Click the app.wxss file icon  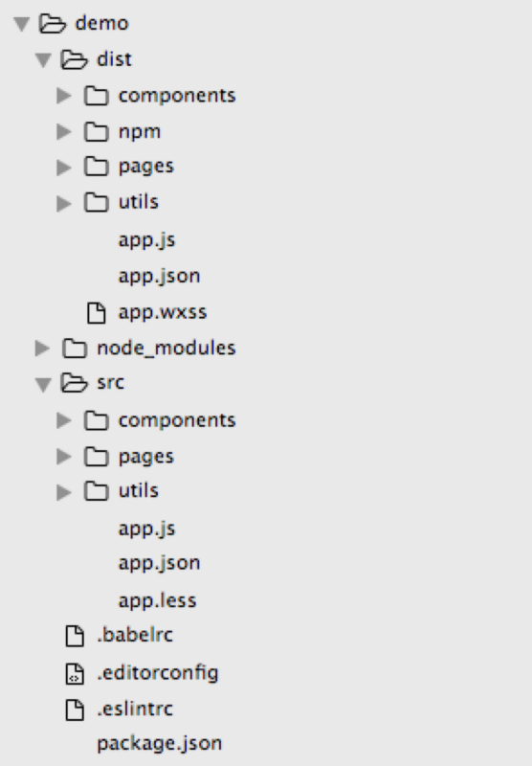click(x=96, y=313)
